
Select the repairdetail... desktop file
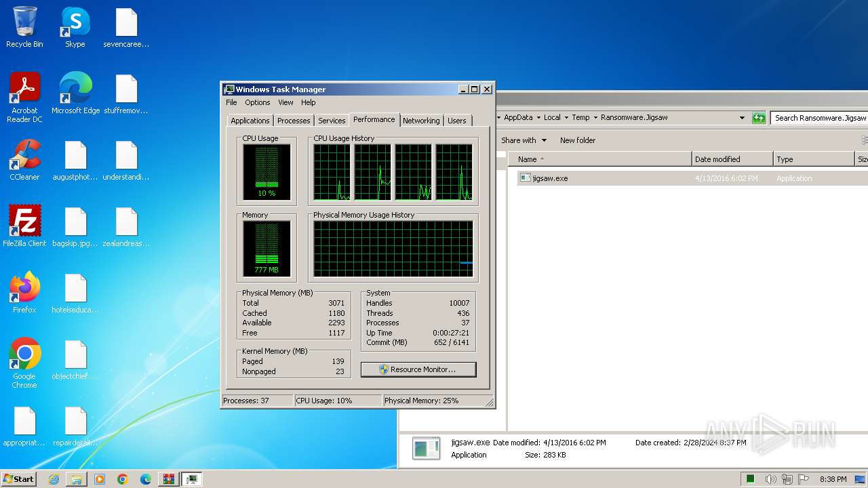pos(75,426)
